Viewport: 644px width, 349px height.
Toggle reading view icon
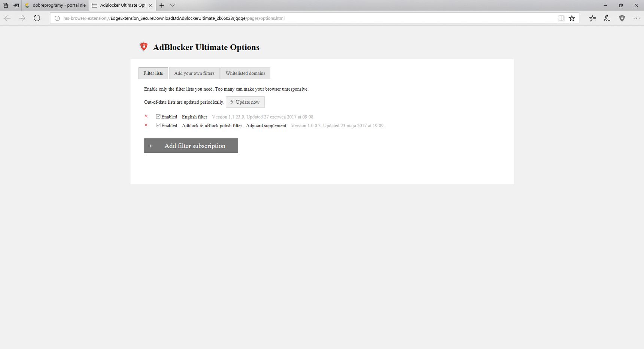(x=561, y=18)
